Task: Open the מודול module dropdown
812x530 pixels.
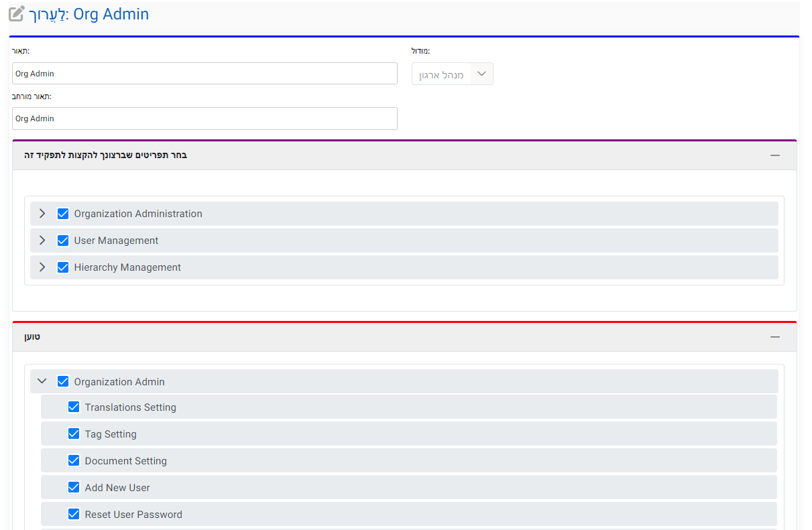Action: coord(452,74)
